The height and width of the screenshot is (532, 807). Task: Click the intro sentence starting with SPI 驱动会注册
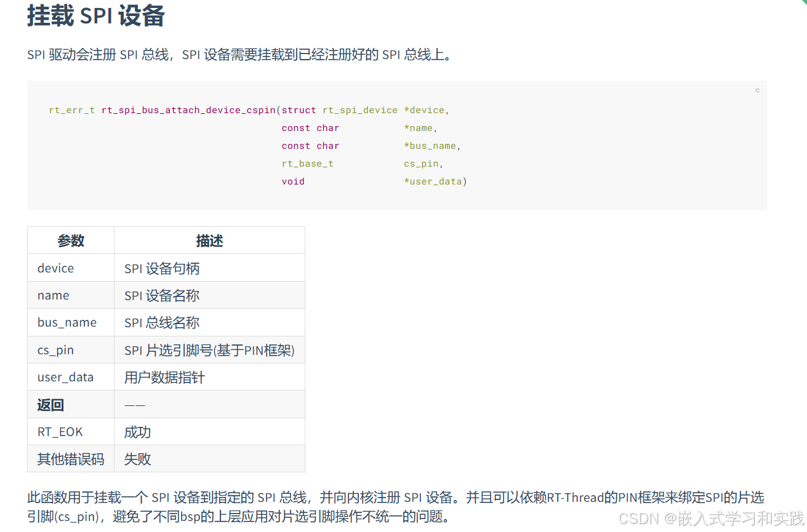[241, 54]
